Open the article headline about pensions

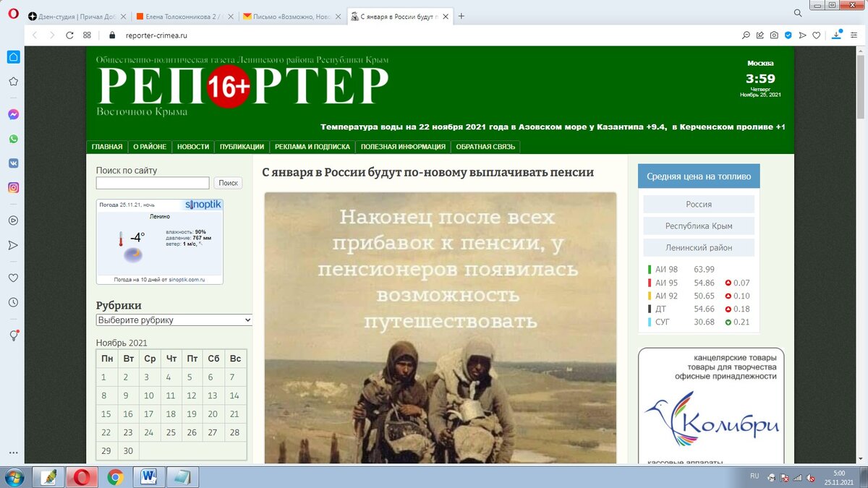pos(427,172)
